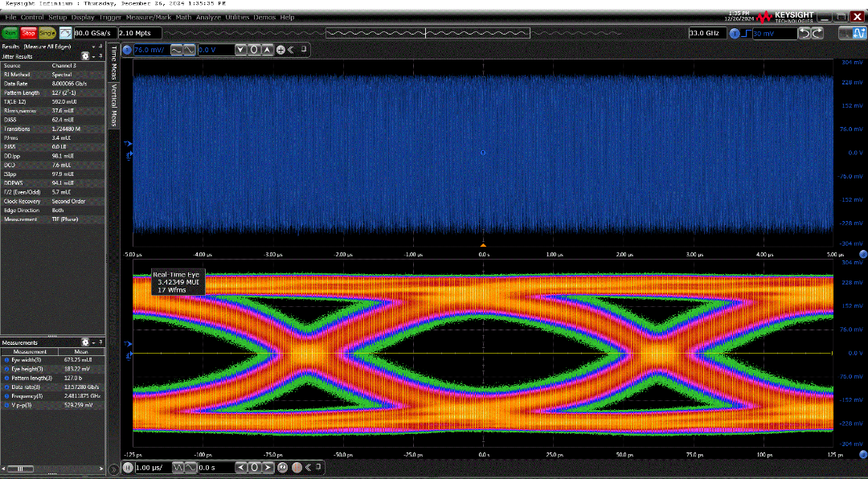Click the vertical toolbar pin icon

pyautogui.click(x=304, y=49)
